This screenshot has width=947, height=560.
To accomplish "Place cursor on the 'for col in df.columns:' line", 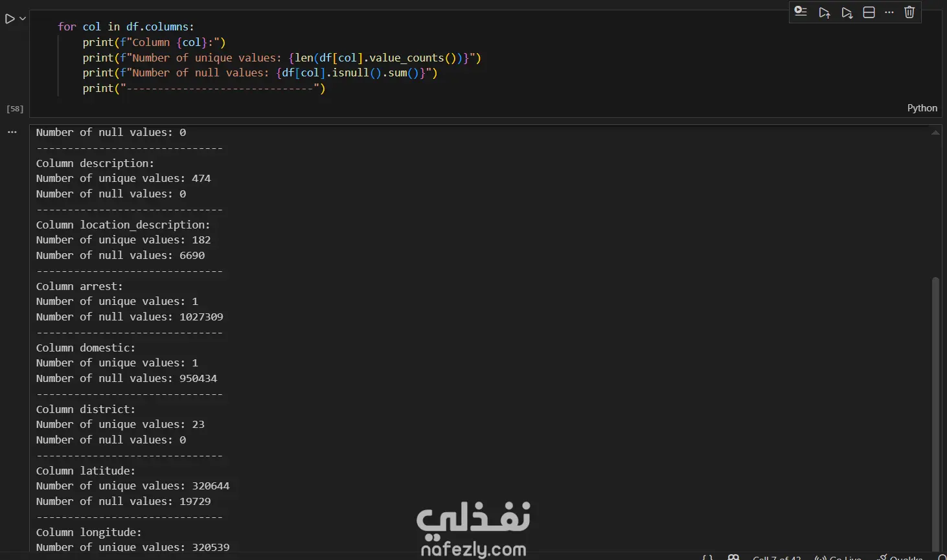I will pos(126,27).
